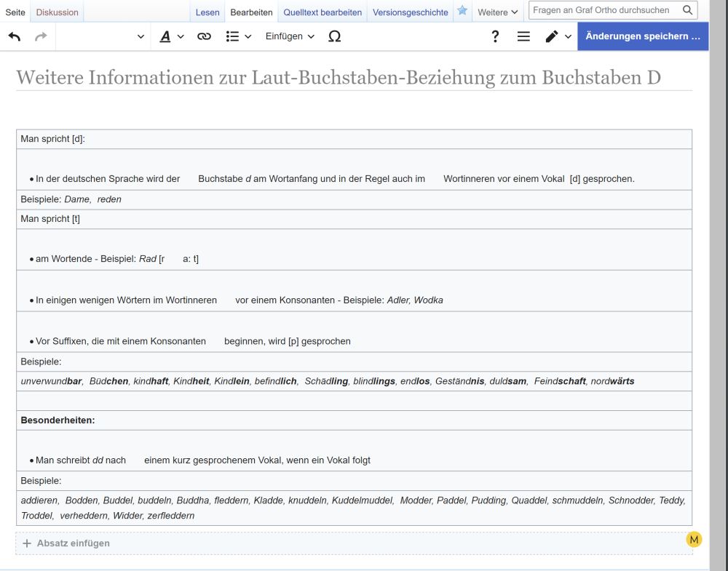This screenshot has height=571, width=728.
Task: Open the Quelltext bearbeiten tab
Action: point(323,12)
